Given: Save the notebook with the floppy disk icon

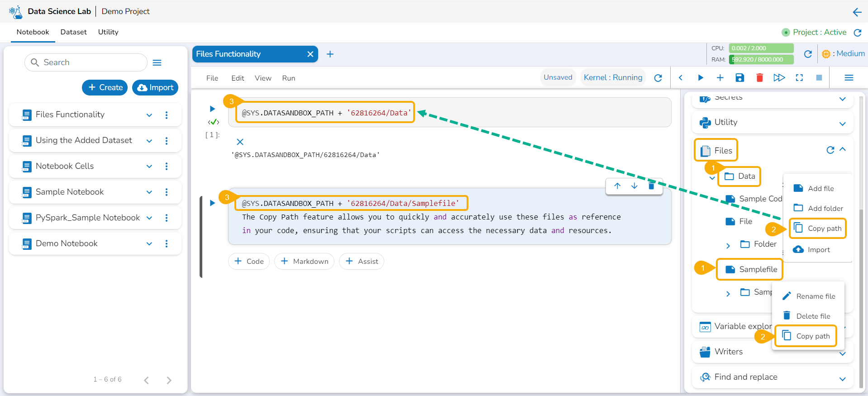Looking at the screenshot, I should (739, 78).
